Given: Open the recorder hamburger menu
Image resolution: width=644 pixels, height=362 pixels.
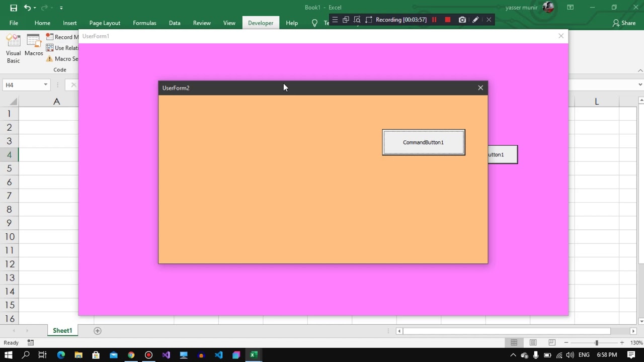Looking at the screenshot, I should 335,20.
